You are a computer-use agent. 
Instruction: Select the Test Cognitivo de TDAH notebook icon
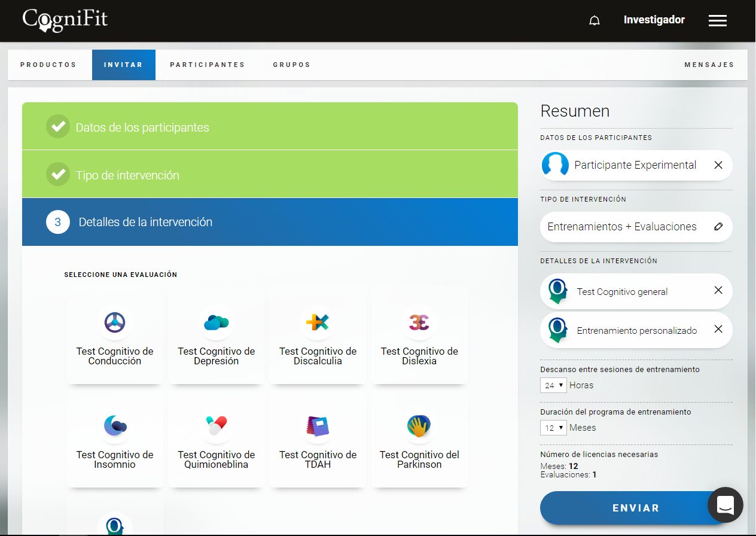(x=318, y=426)
